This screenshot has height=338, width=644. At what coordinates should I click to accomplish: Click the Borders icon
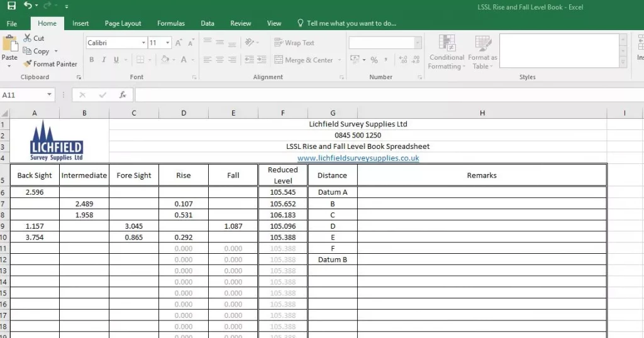[x=140, y=60]
